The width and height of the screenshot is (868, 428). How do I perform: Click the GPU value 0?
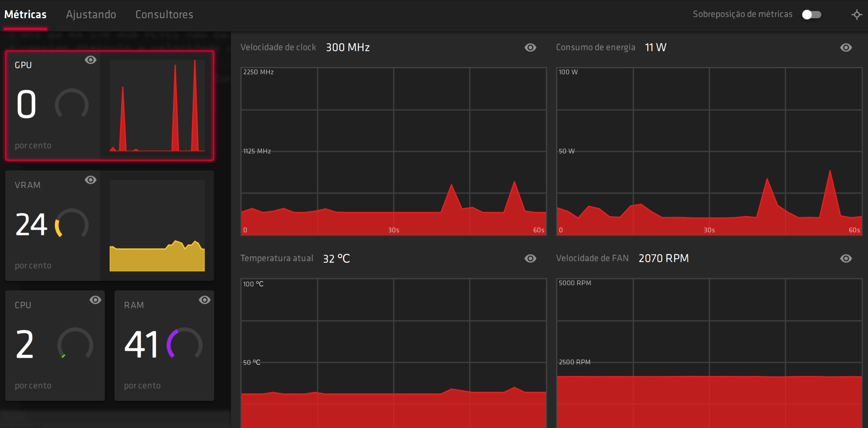[x=26, y=104]
